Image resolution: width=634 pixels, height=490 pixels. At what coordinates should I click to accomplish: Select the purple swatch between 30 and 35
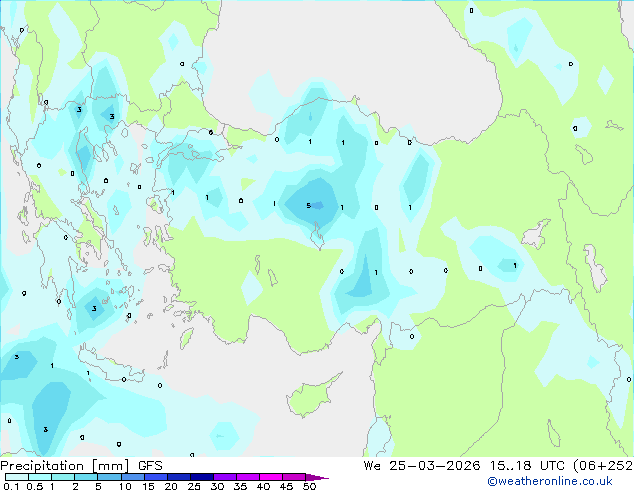coord(224,477)
